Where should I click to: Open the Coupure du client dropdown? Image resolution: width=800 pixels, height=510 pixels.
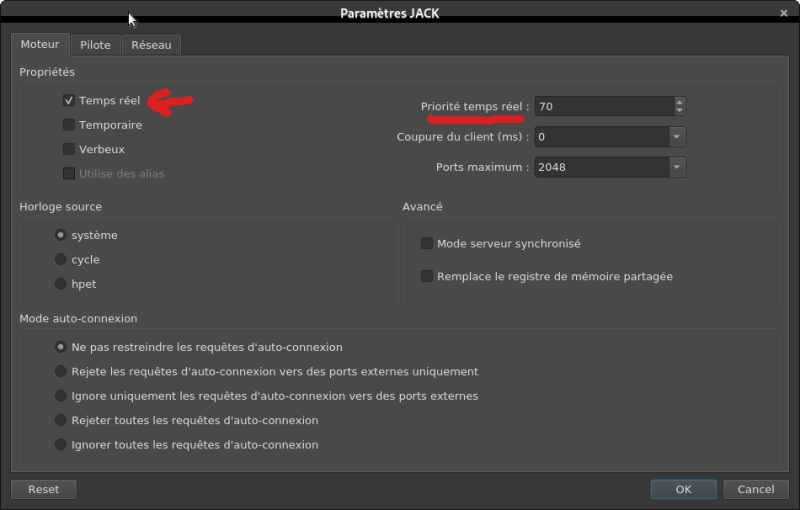click(x=677, y=137)
